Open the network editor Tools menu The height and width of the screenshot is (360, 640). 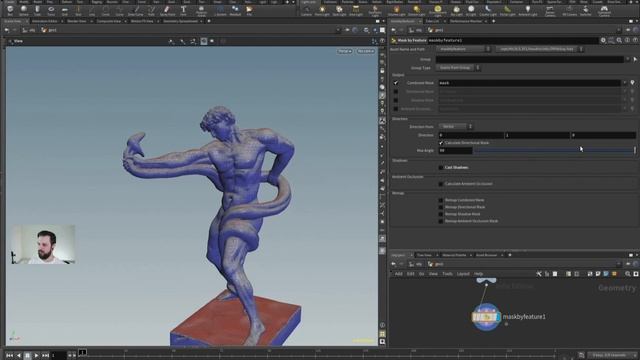click(447, 274)
